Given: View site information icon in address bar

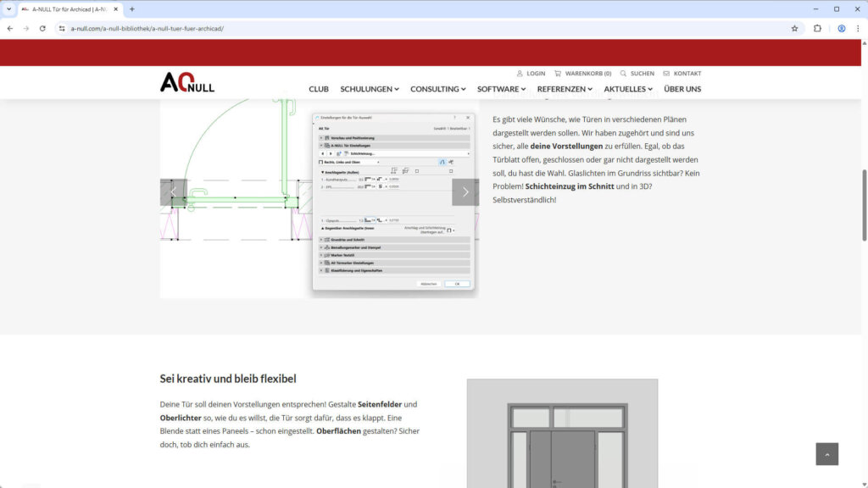Looking at the screenshot, I should tap(62, 28).
